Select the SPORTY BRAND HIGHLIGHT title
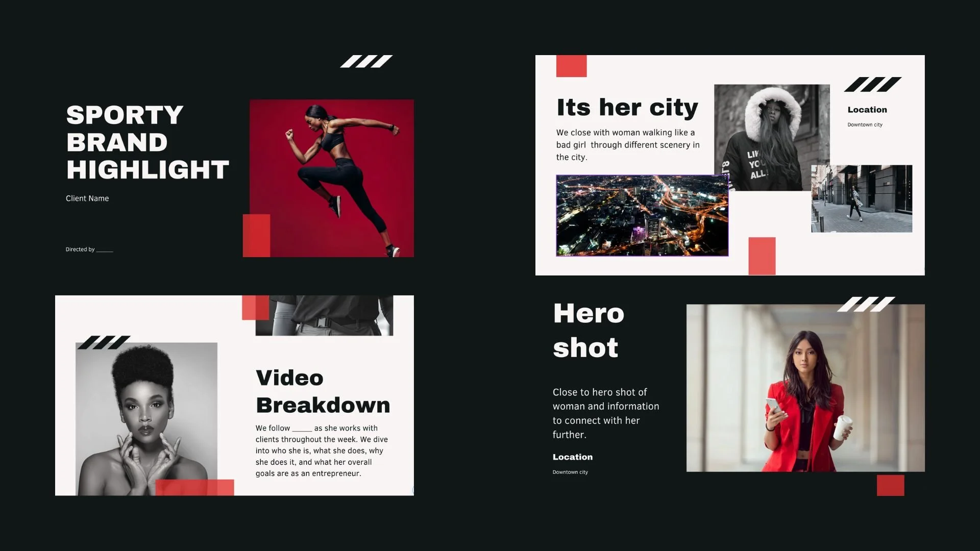Screen dimensions: 980x551 coord(147,142)
